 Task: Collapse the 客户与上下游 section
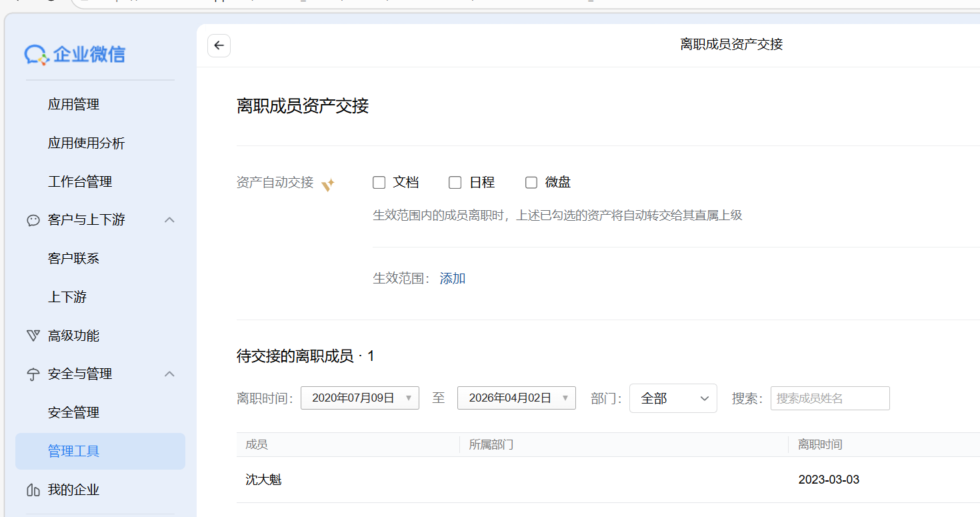coord(169,219)
